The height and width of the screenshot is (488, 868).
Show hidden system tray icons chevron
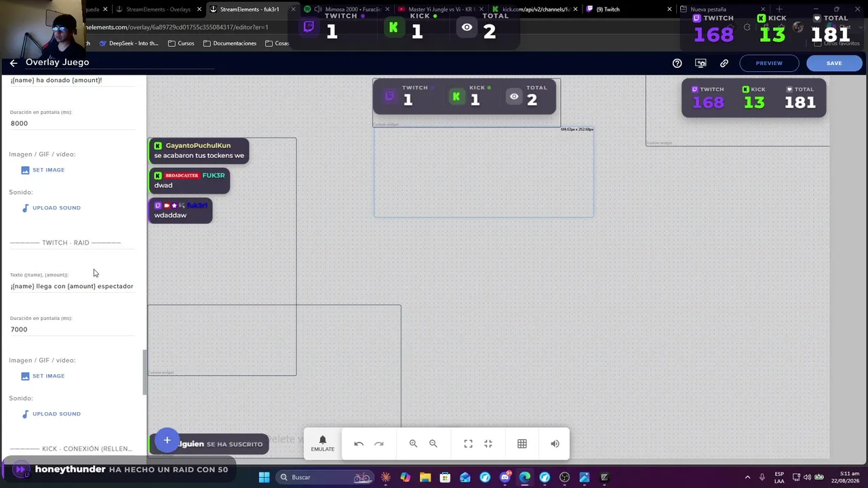point(748,478)
